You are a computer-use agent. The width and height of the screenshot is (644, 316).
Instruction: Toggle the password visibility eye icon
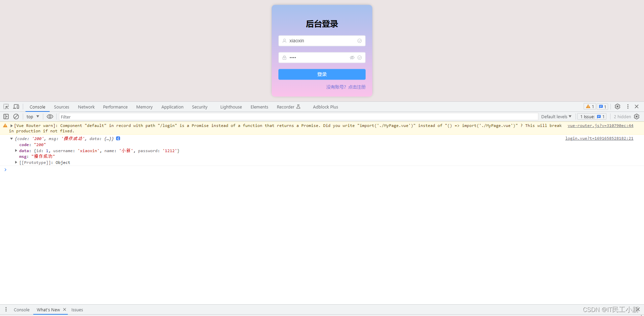point(352,57)
